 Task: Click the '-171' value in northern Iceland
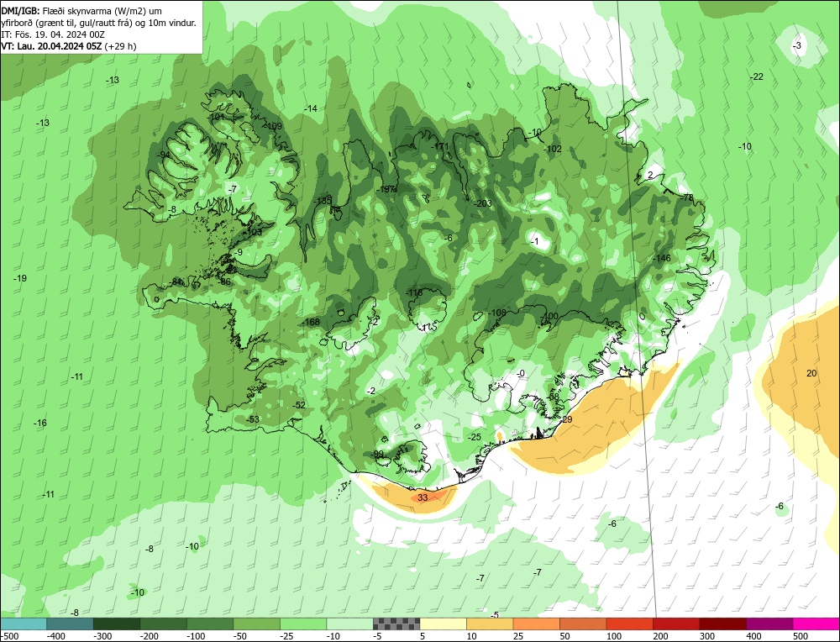click(440, 145)
